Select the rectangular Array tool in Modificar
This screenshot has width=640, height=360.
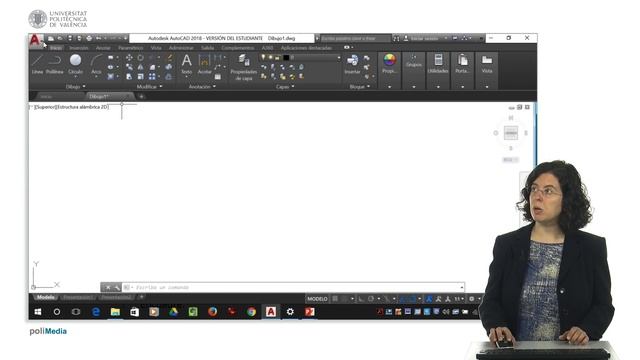tap(152, 76)
